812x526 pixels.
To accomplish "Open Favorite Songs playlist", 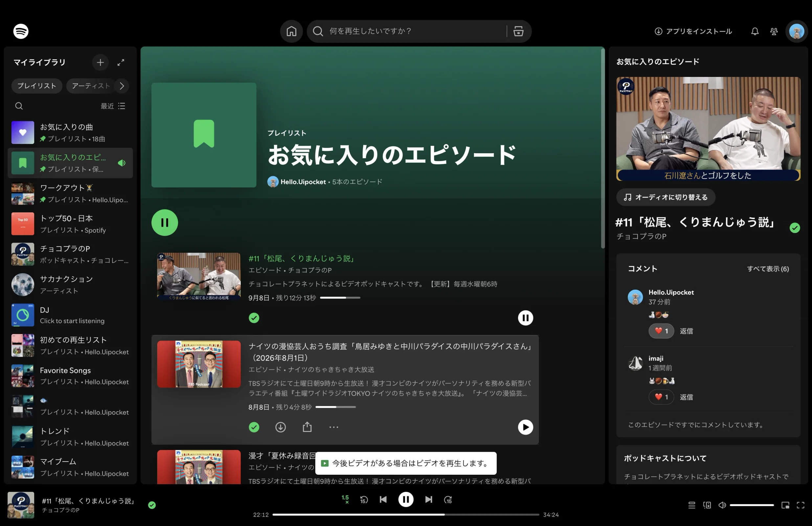I will (70, 376).
